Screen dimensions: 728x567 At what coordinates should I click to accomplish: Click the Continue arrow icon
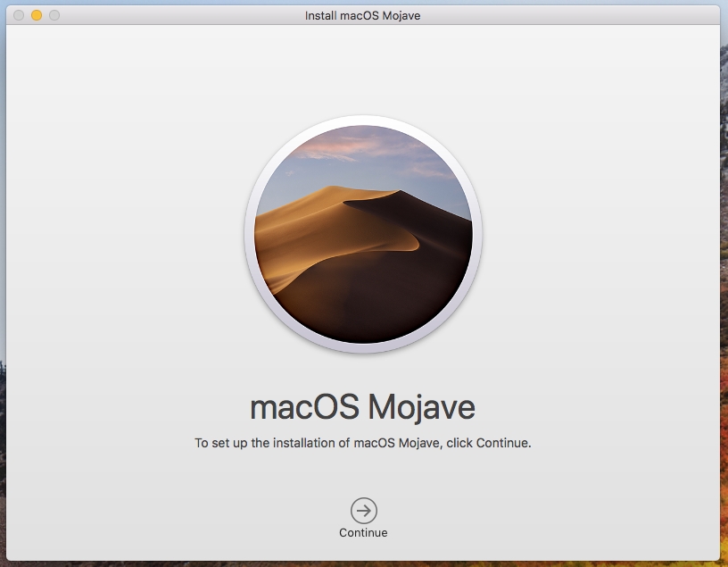[363, 511]
